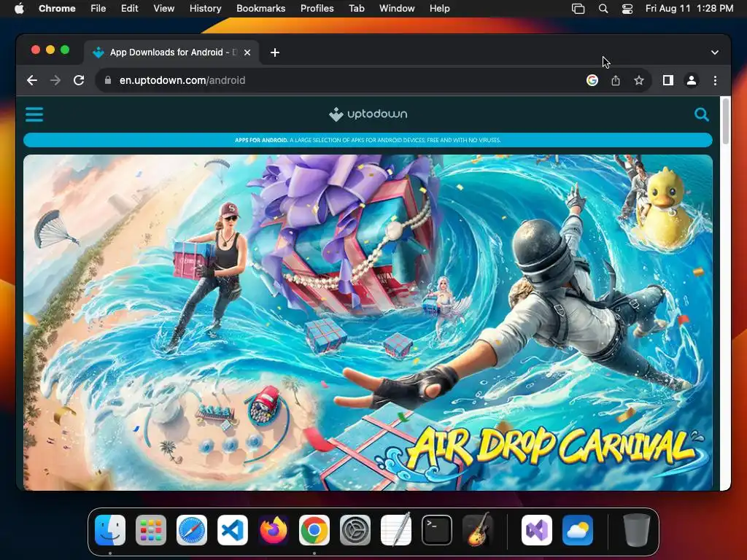Image resolution: width=747 pixels, height=560 pixels.
Task: Go back with the browser back arrow
Action: click(32, 80)
